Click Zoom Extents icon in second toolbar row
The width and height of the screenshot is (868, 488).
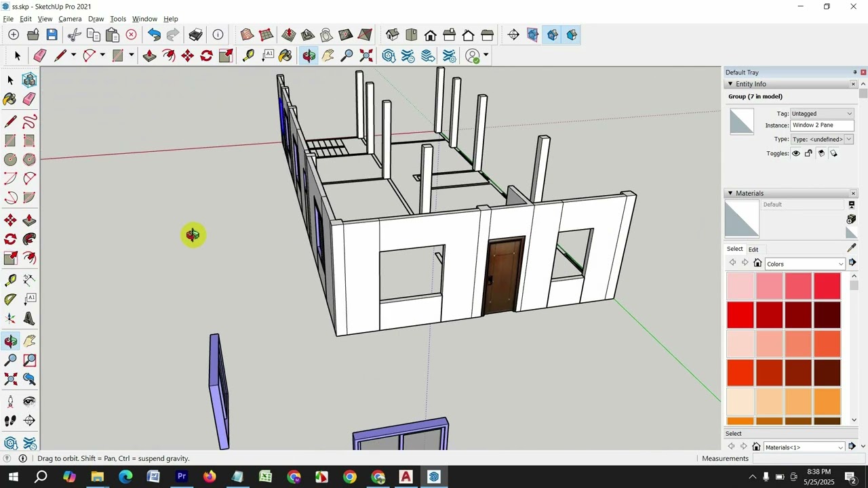click(366, 56)
